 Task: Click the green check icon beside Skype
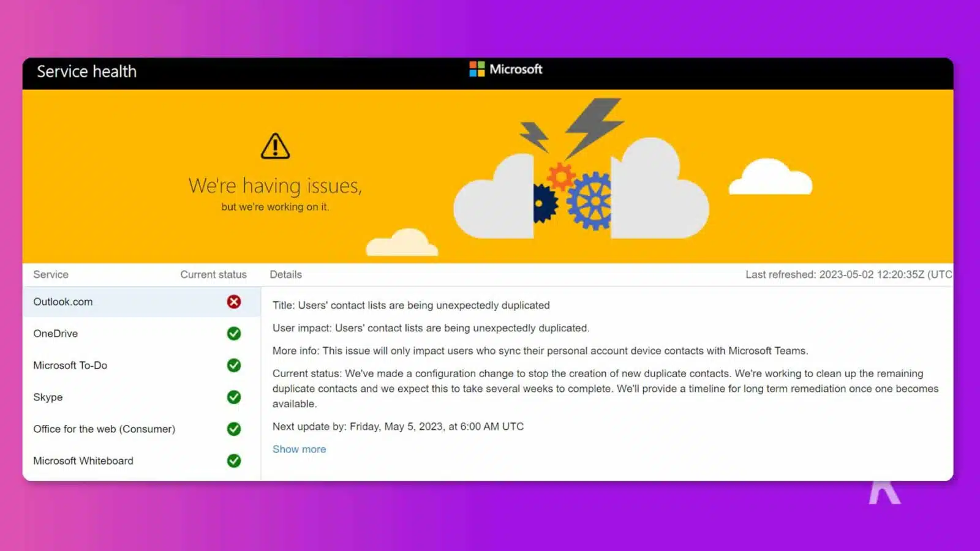(x=234, y=397)
